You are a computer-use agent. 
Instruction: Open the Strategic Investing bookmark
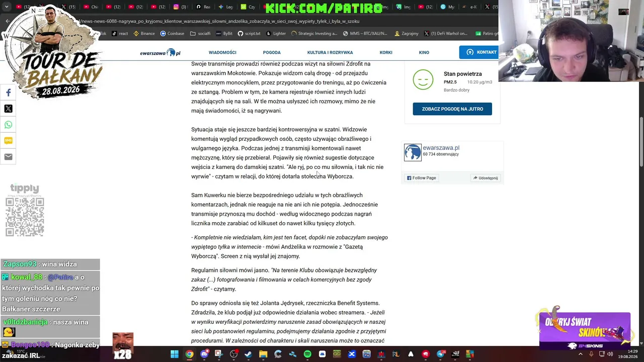[x=314, y=34]
